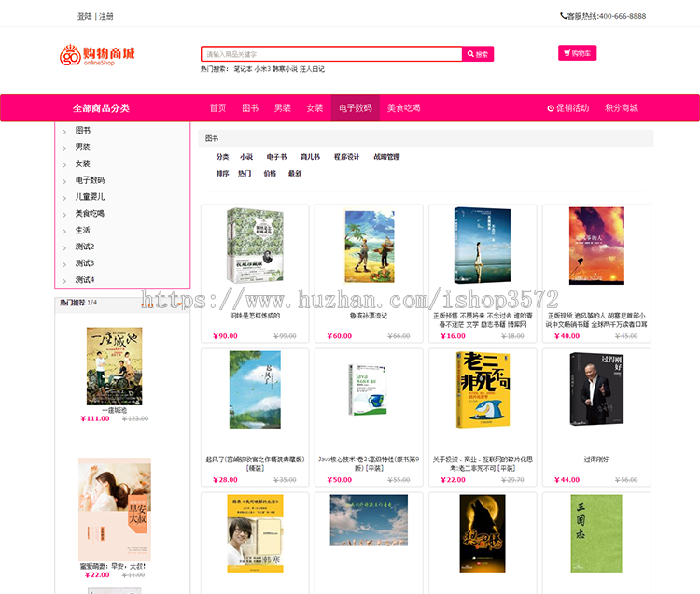Open 积分商城 in the nav bar
Viewport: 700px width, 594px height.
point(621,108)
